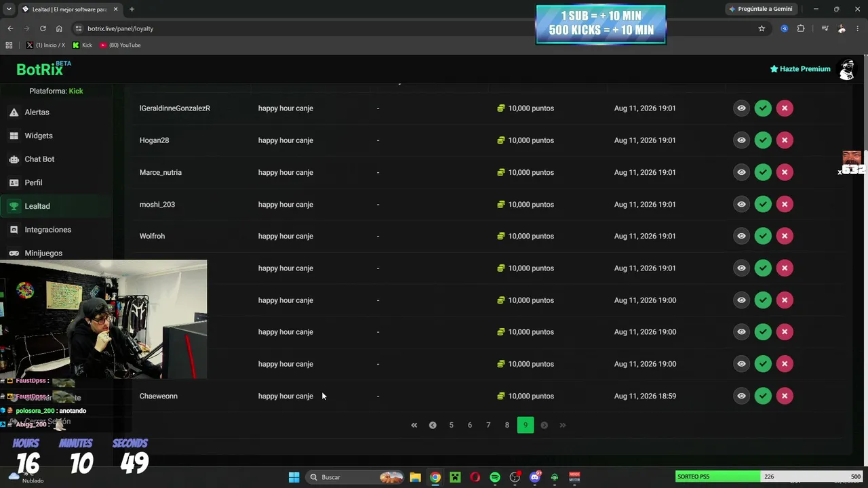The height and width of the screenshot is (488, 868).
Task: Approve Wolfroh's redemption
Action: pos(763,236)
